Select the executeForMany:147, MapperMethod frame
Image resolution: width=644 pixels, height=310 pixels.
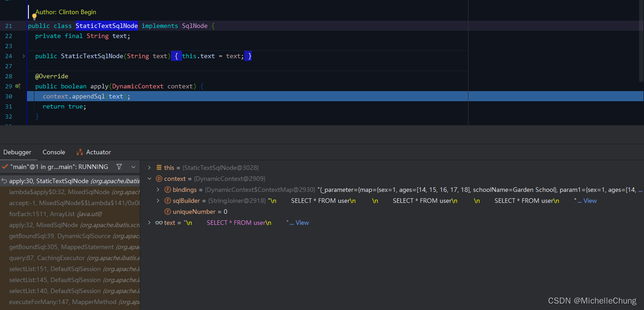tap(70, 302)
